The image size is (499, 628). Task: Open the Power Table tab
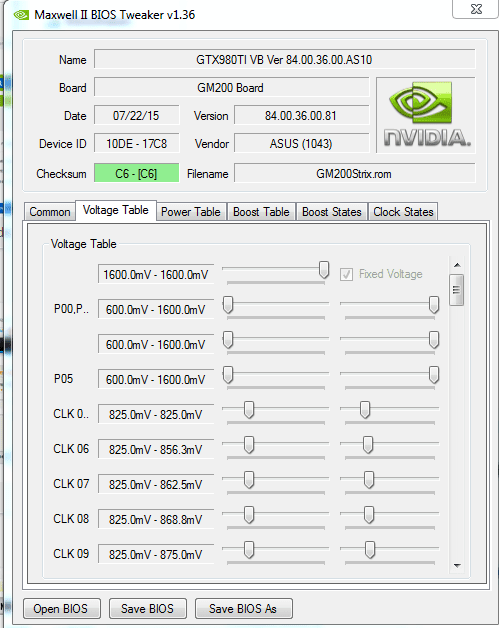(x=191, y=211)
